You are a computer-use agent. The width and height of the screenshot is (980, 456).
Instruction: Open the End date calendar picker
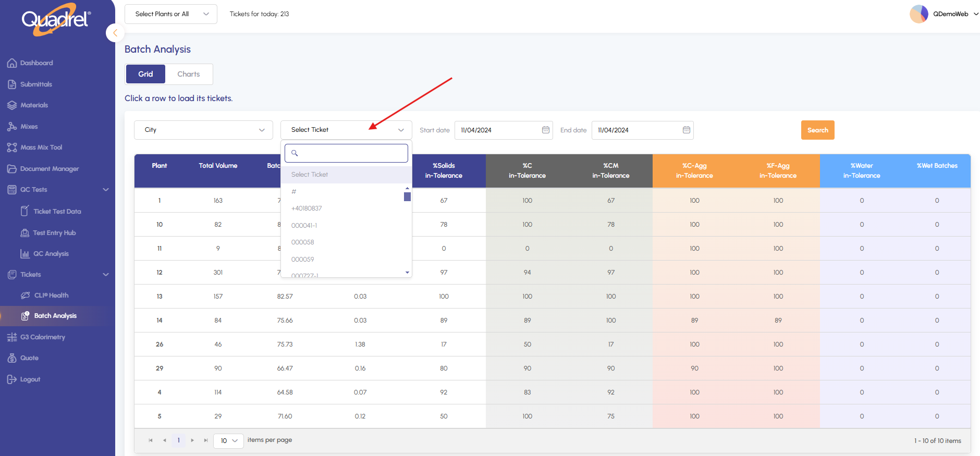tap(686, 130)
